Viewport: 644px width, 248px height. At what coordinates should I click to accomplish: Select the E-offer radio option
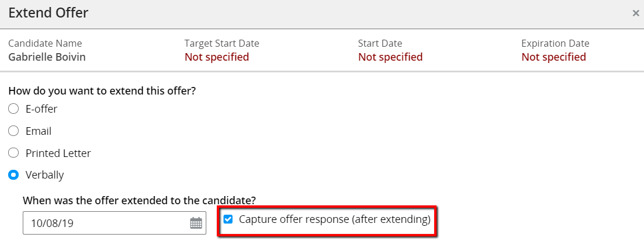click(13, 109)
